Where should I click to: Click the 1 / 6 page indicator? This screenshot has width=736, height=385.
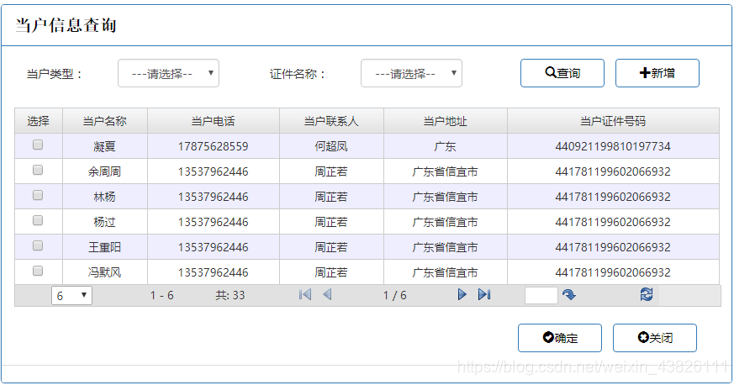coord(395,295)
